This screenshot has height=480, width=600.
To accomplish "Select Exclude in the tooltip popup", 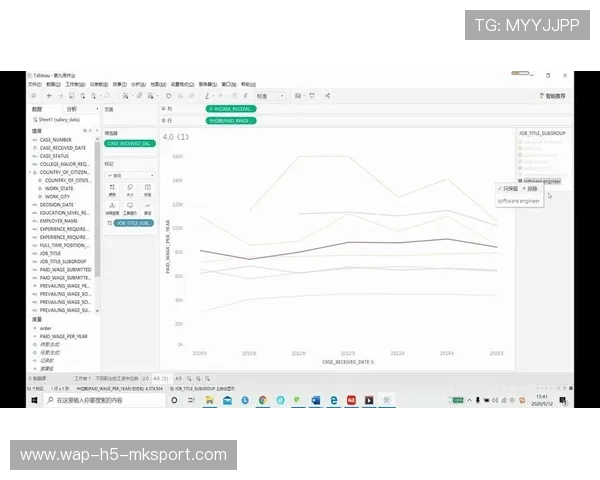I will pos(532,188).
